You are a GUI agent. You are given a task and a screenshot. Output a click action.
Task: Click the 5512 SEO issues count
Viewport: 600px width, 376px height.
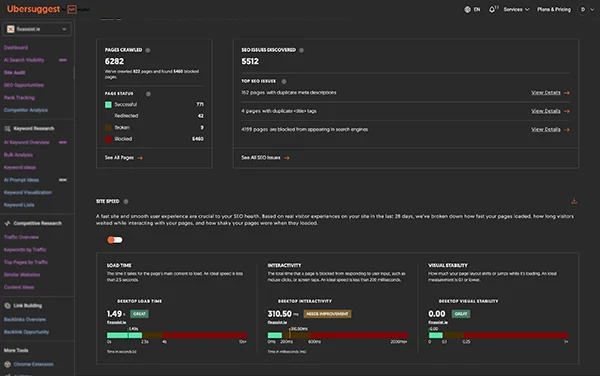tap(250, 61)
